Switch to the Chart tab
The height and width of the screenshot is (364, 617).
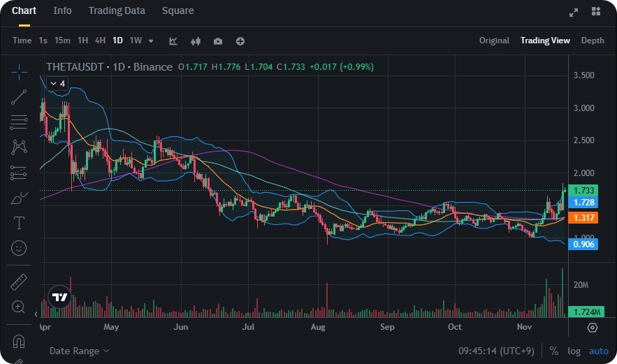(24, 10)
